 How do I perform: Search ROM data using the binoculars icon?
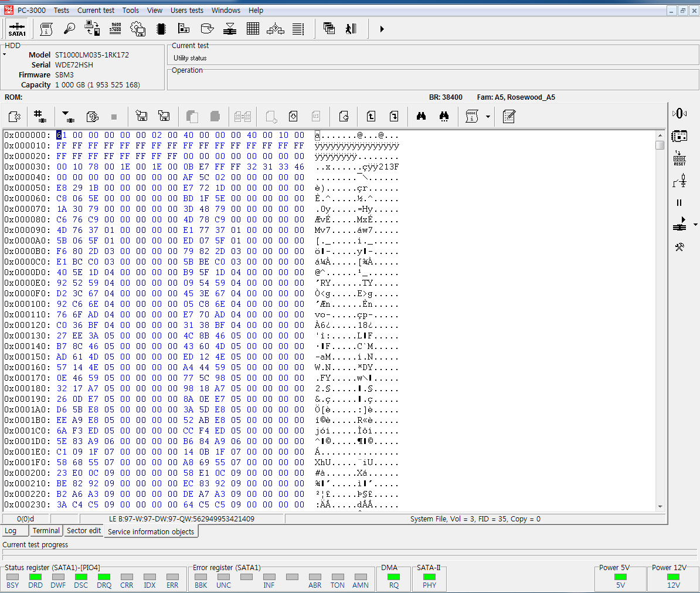[421, 116]
